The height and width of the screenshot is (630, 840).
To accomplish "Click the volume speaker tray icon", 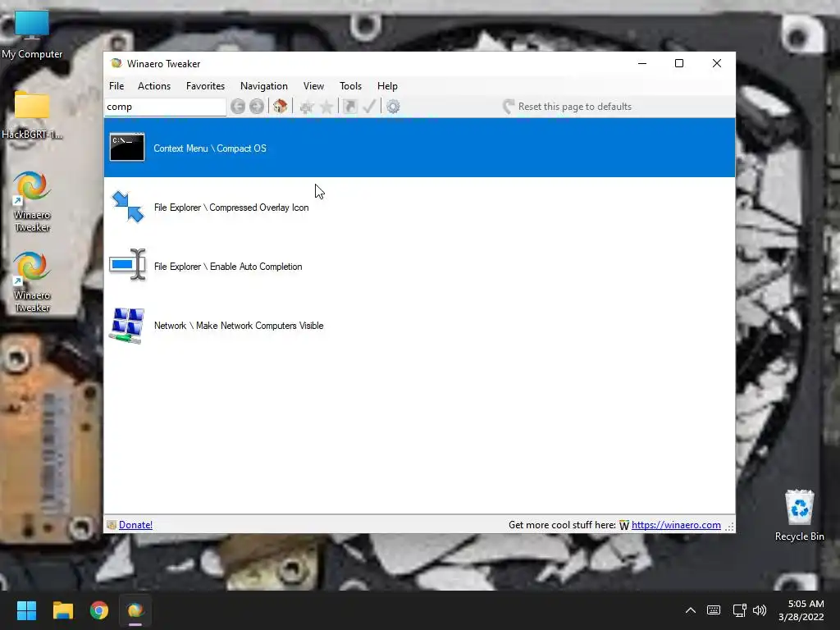I will coord(760,610).
